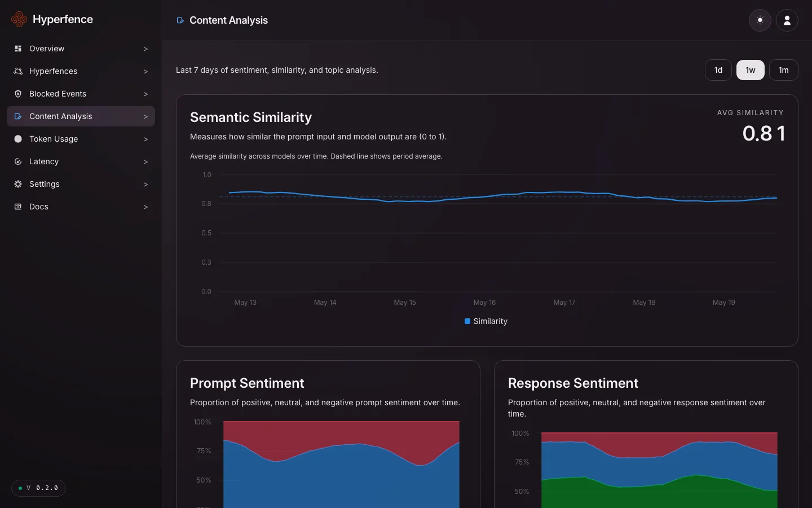The height and width of the screenshot is (508, 812).
Task: Click the May 19 axis label
Action: click(x=724, y=303)
